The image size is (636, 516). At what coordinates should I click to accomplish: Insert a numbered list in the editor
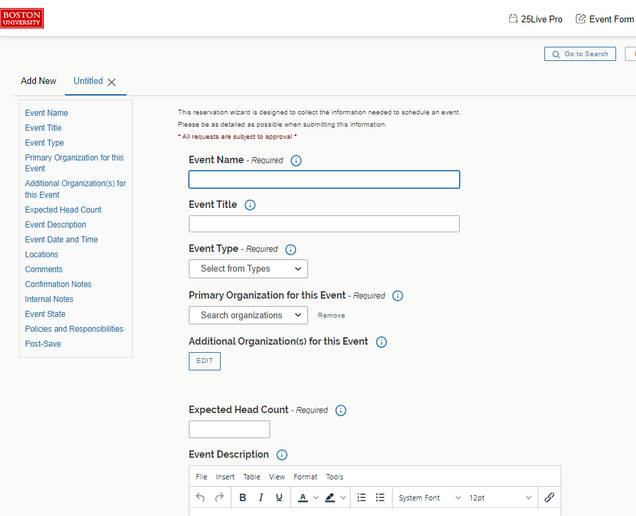tap(361, 497)
